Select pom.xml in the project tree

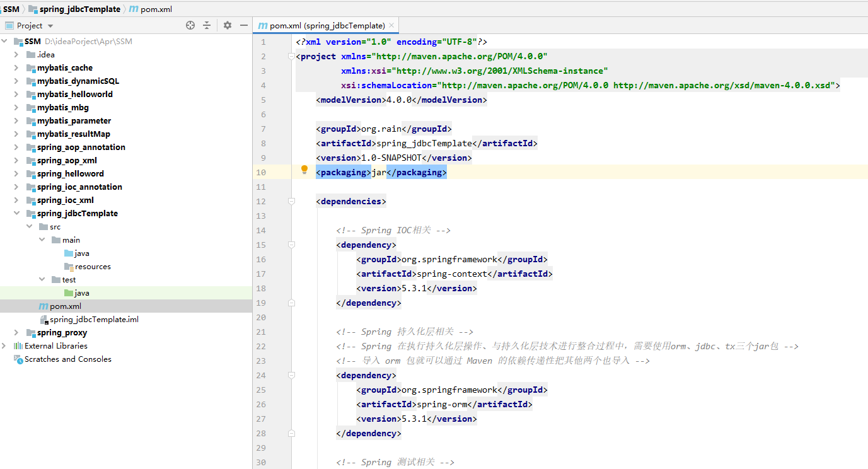[66, 306]
